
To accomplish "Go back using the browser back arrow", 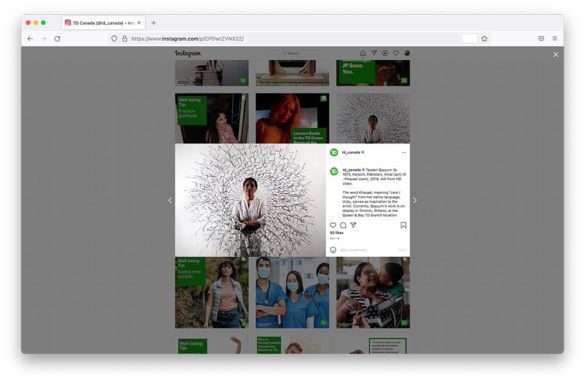I will coord(30,38).
